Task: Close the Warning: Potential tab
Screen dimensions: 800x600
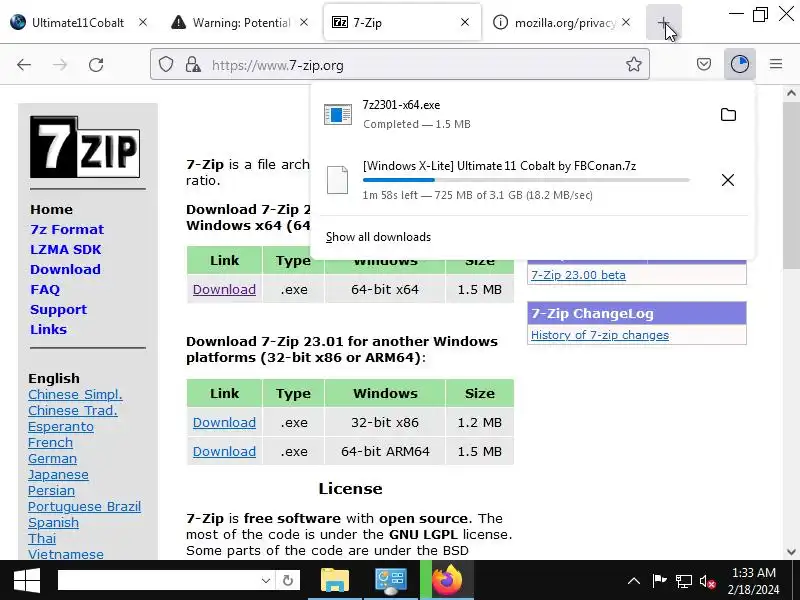Action: click(x=304, y=22)
